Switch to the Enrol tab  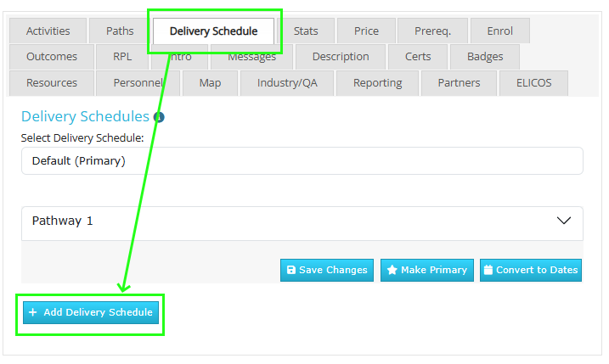tap(499, 31)
